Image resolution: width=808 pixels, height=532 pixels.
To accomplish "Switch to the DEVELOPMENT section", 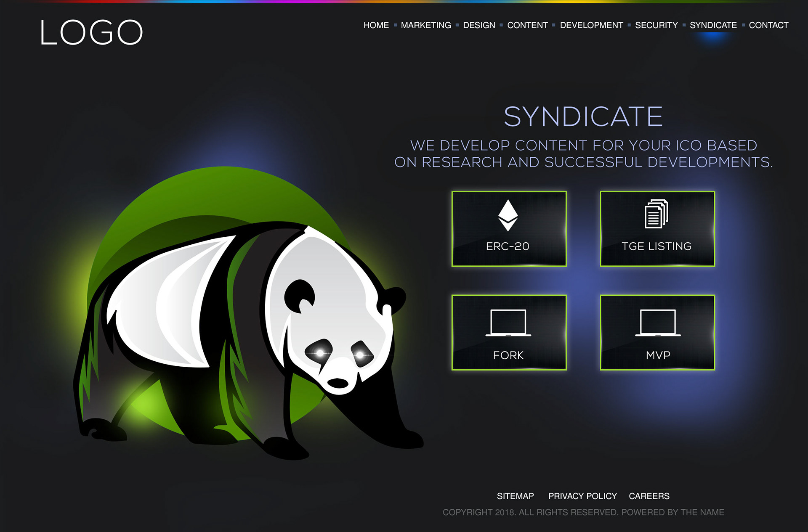I will [x=591, y=25].
